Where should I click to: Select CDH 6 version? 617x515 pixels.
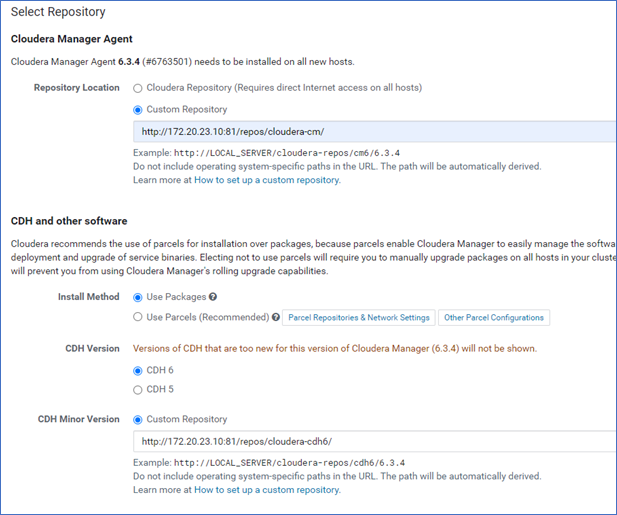tap(137, 371)
